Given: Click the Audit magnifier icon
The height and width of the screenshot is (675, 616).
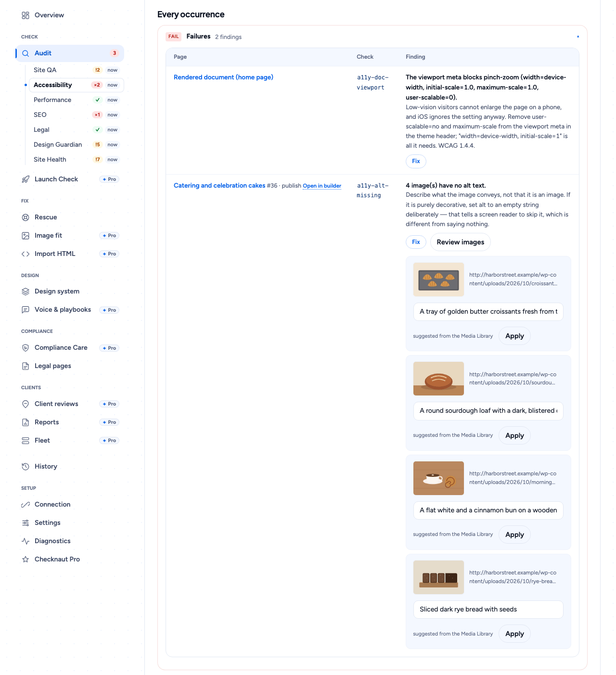Looking at the screenshot, I should (x=26, y=53).
